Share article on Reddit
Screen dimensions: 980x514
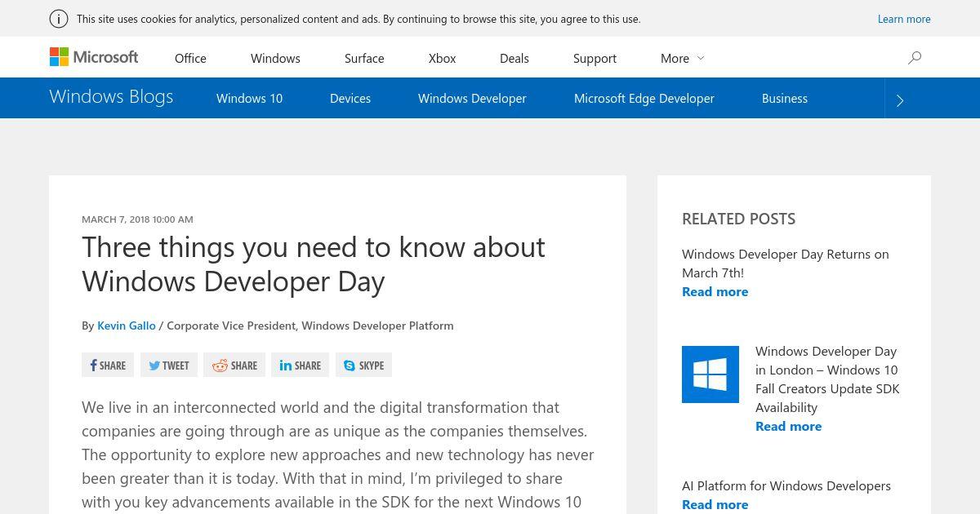tap(234, 365)
